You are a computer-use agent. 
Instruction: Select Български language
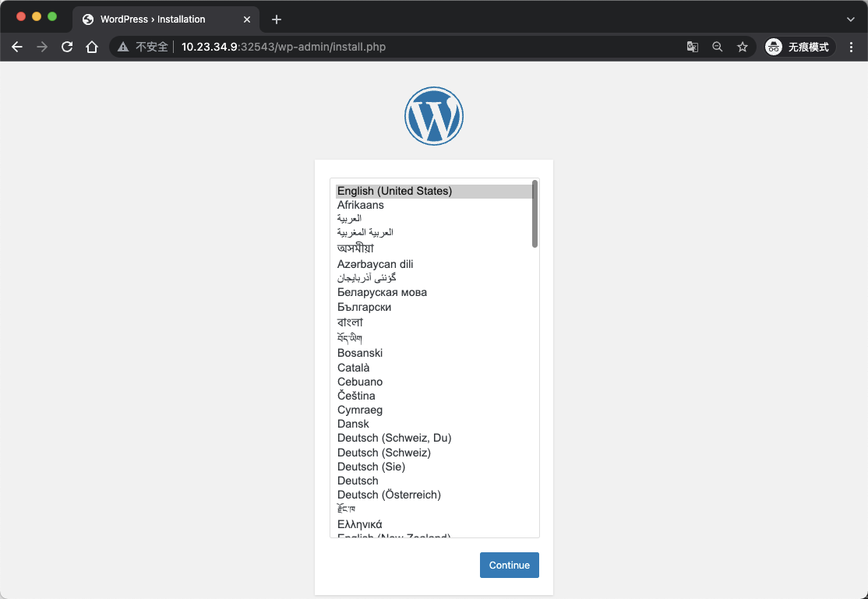click(434, 307)
